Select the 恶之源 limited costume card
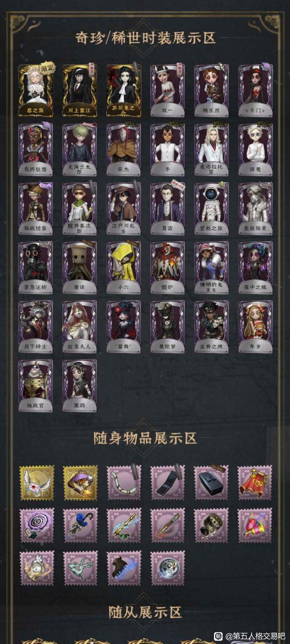Image resolution: width=290 pixels, height=644 pixels. [36, 90]
